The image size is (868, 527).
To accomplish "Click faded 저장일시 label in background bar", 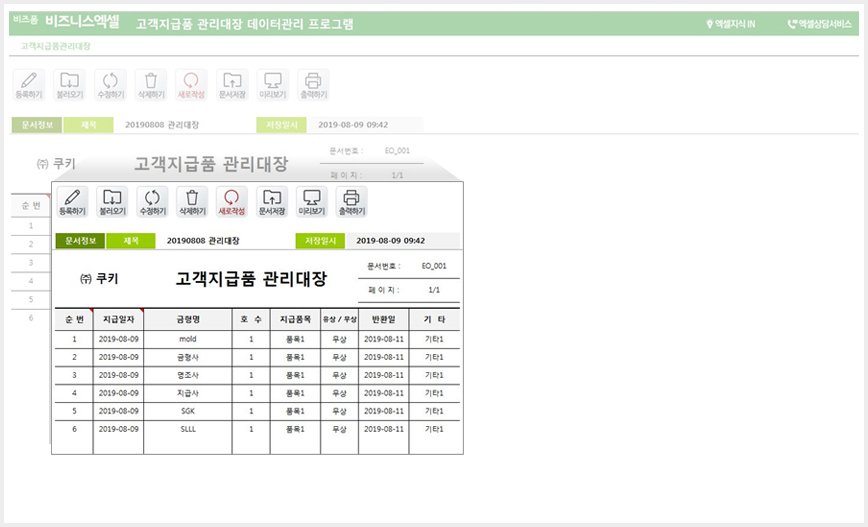I will coord(282,125).
